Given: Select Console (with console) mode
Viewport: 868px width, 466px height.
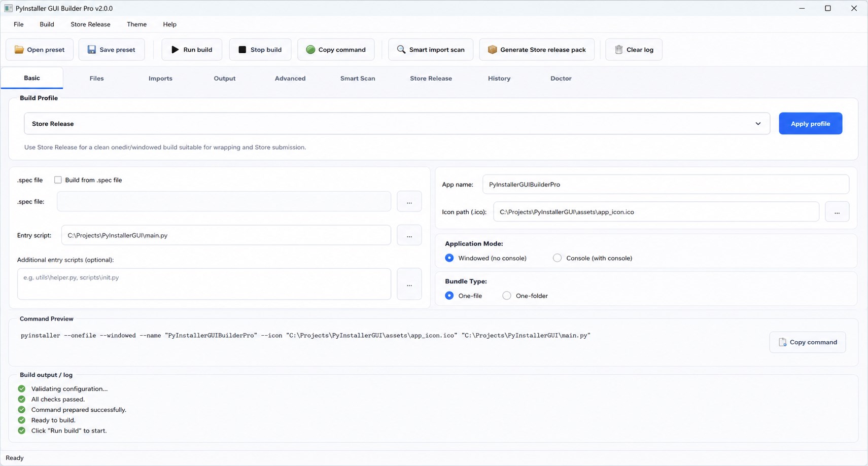Looking at the screenshot, I should [x=558, y=258].
